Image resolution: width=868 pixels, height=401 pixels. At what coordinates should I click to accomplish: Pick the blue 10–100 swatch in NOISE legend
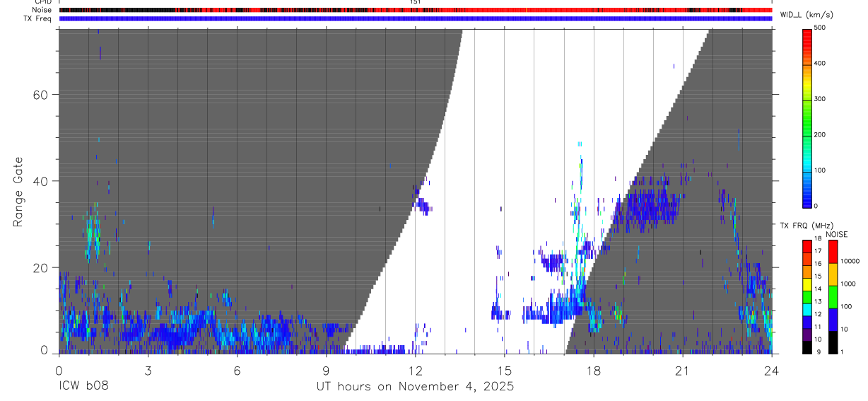833,320
